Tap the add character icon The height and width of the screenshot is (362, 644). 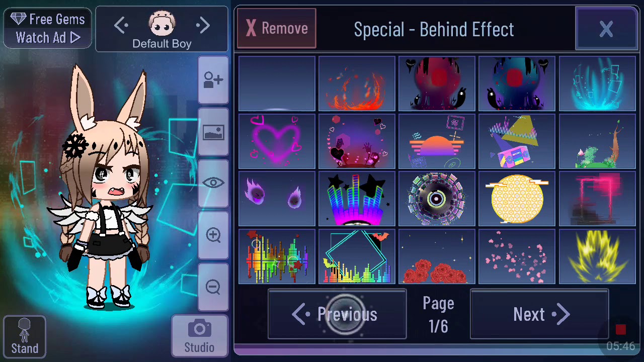coord(213,80)
